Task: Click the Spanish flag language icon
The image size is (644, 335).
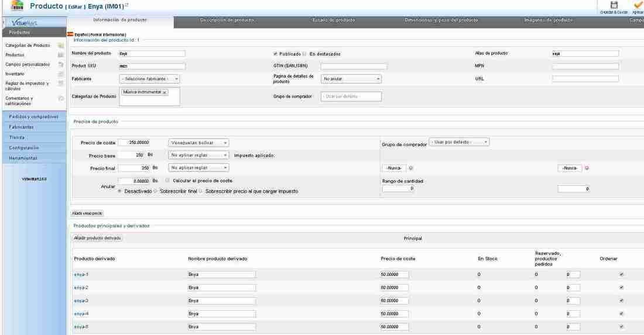Action: [x=70, y=34]
